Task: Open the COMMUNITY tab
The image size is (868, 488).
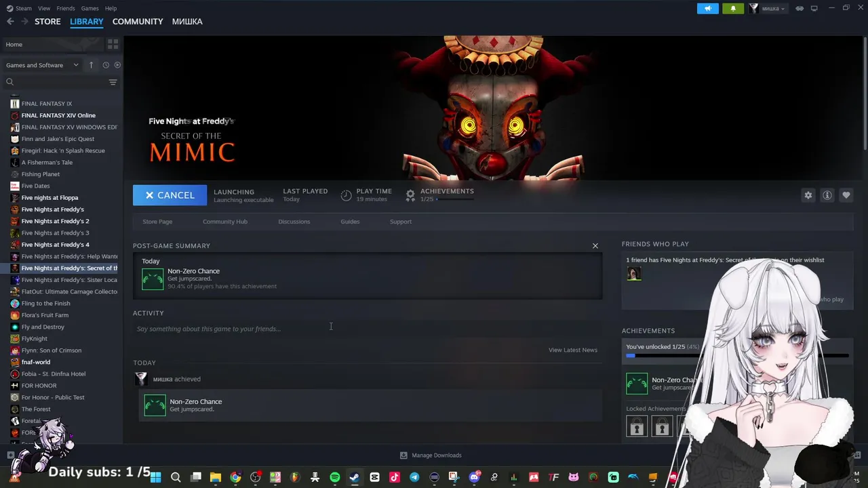Action: point(138,22)
